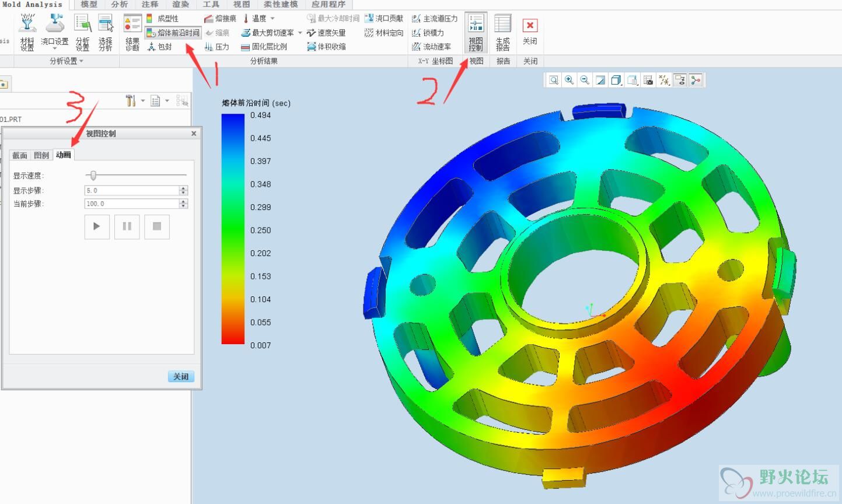Show 熔体前沿时间 melt front time result
This screenshot has width=842, height=504.
click(x=173, y=33)
